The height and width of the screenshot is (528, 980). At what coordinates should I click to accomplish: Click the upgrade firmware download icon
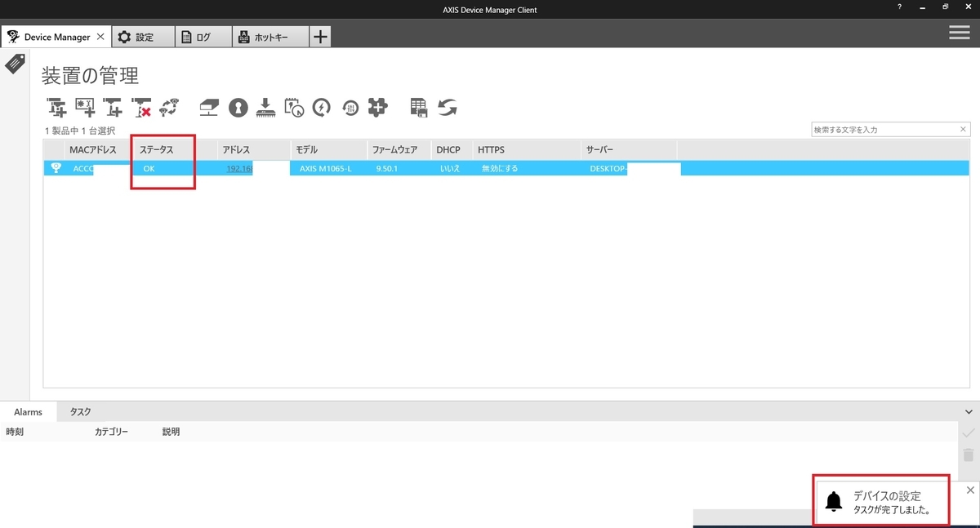pos(265,107)
